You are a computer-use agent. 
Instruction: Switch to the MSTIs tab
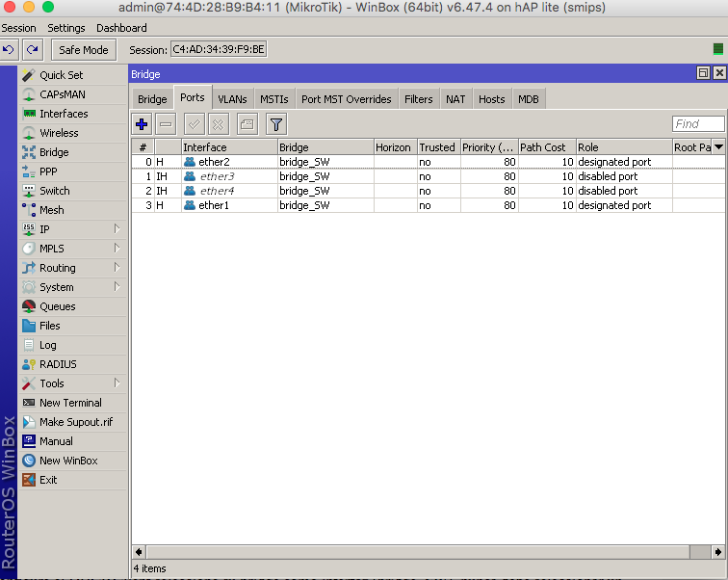pyautogui.click(x=273, y=99)
